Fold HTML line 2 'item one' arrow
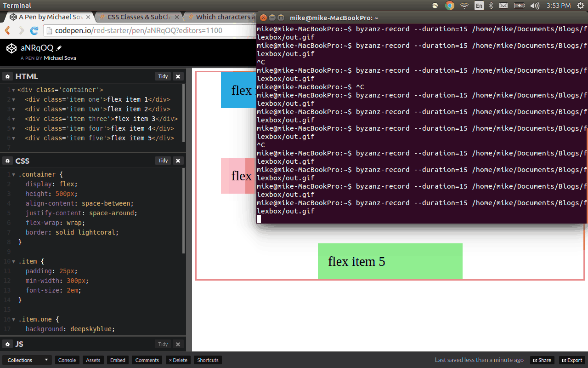This screenshot has width=588, height=368. pyautogui.click(x=13, y=100)
